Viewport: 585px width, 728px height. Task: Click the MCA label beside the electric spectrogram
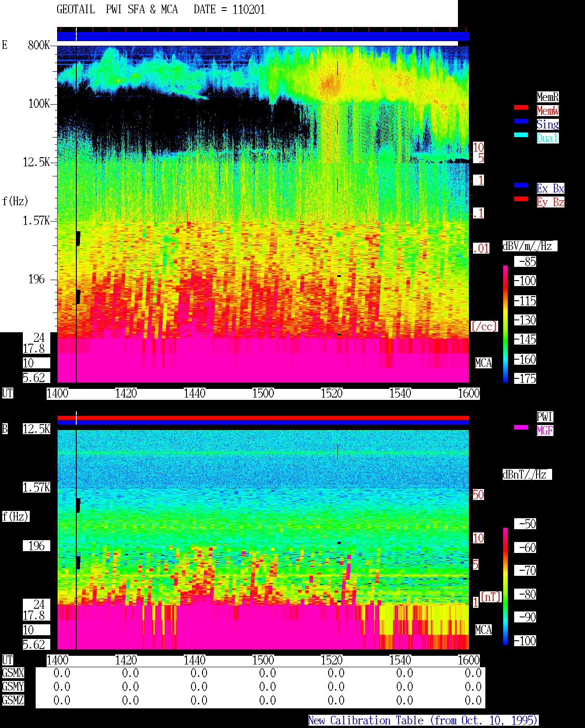[483, 363]
